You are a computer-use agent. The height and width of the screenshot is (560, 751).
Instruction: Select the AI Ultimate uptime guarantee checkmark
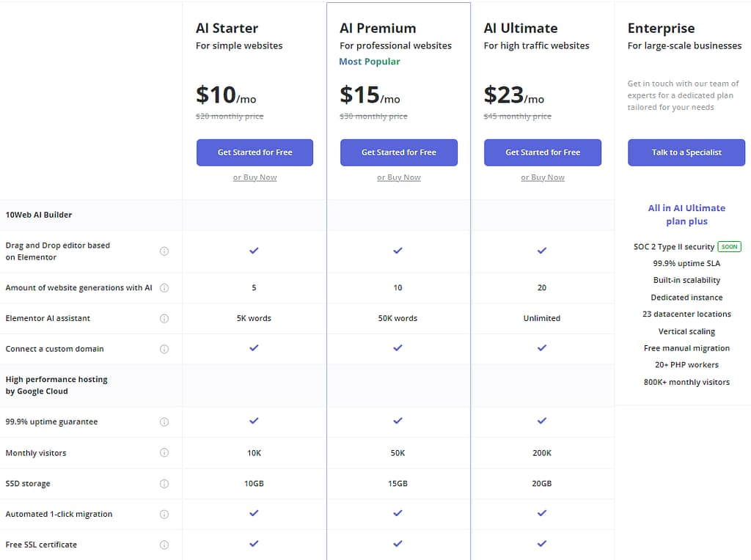pos(541,421)
